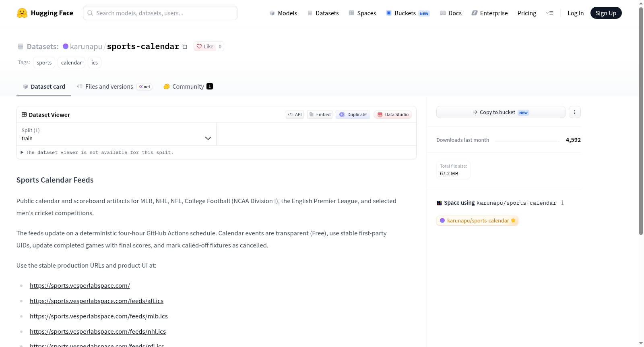This screenshot has height=347, width=644.
Task: Click the Hugging Face logo icon
Action: pyautogui.click(x=22, y=13)
